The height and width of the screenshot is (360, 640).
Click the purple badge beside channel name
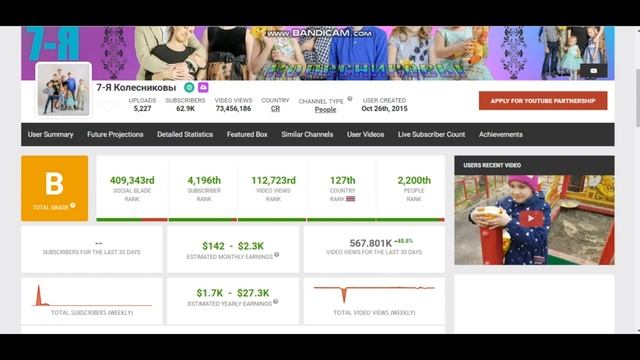[x=203, y=87]
